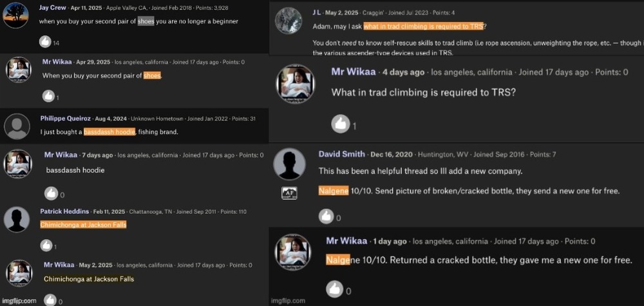644x306 pixels.
Task: Click J L's round avatar image
Action: (289, 21)
